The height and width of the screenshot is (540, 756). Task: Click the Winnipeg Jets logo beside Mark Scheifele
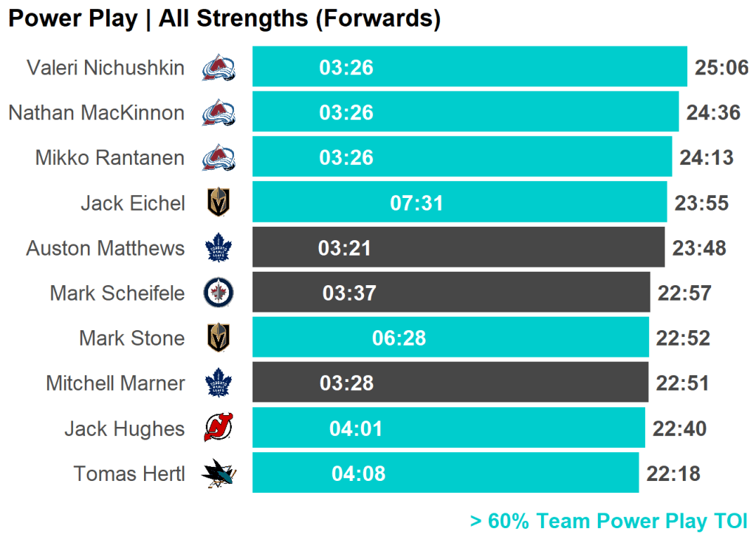pyautogui.click(x=219, y=293)
